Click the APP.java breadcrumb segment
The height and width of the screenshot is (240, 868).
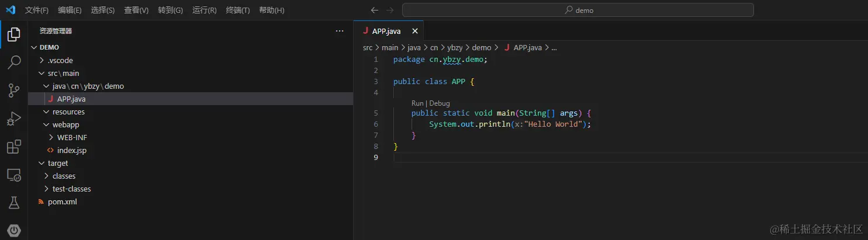[523, 48]
